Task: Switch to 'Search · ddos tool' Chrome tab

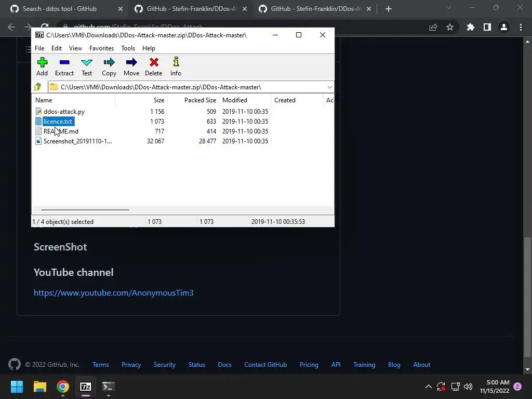Action: (60, 9)
